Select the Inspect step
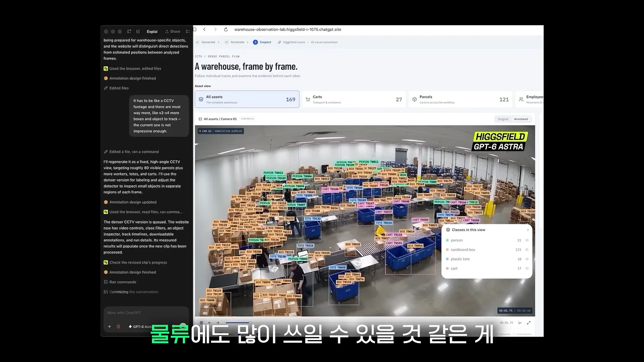The image size is (644, 362). pos(262,42)
